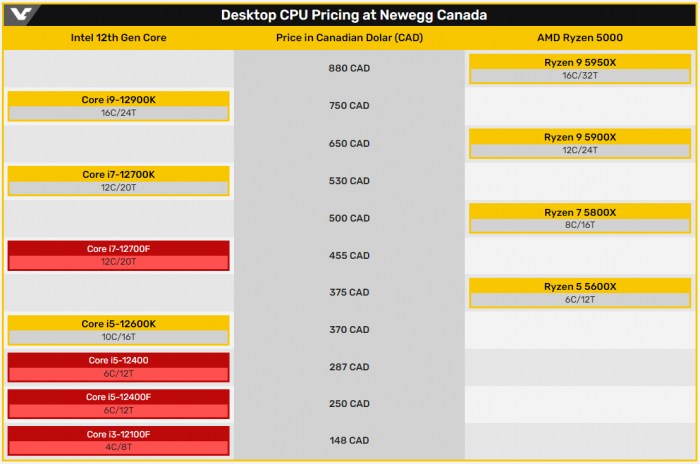Select the Ryzen 5 5600X card
This screenshot has height=464, width=700.
[x=580, y=292]
